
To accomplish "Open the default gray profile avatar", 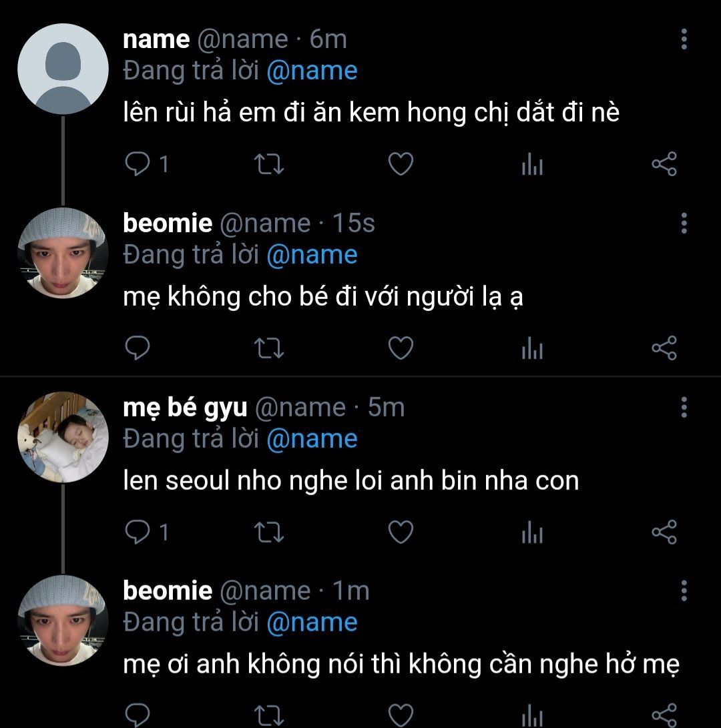I will pos(63,69).
